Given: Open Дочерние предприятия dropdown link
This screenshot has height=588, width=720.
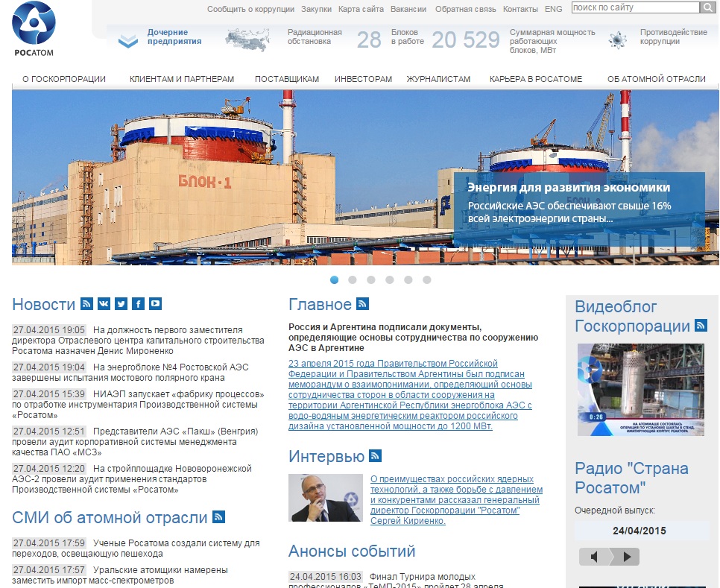Looking at the screenshot, I should tap(174, 37).
